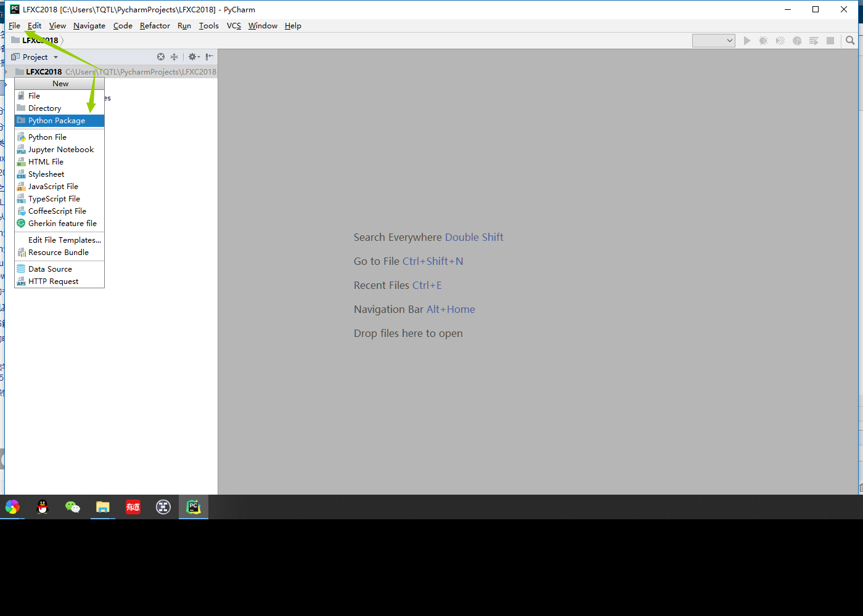The width and height of the screenshot is (863, 616).
Task: Open the Code menu
Action: [123, 26]
